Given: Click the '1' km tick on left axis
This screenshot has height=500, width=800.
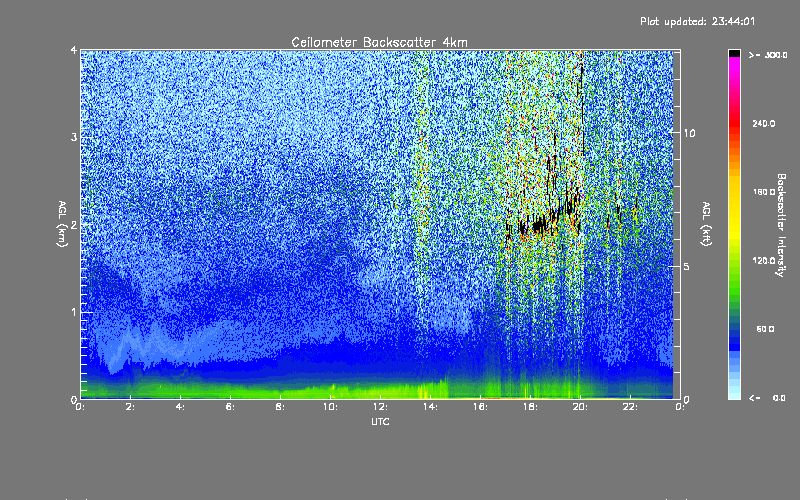Looking at the screenshot, I should pos(74,312).
